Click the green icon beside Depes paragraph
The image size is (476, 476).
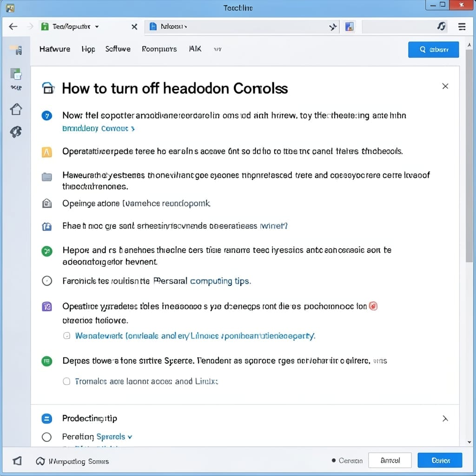click(47, 361)
